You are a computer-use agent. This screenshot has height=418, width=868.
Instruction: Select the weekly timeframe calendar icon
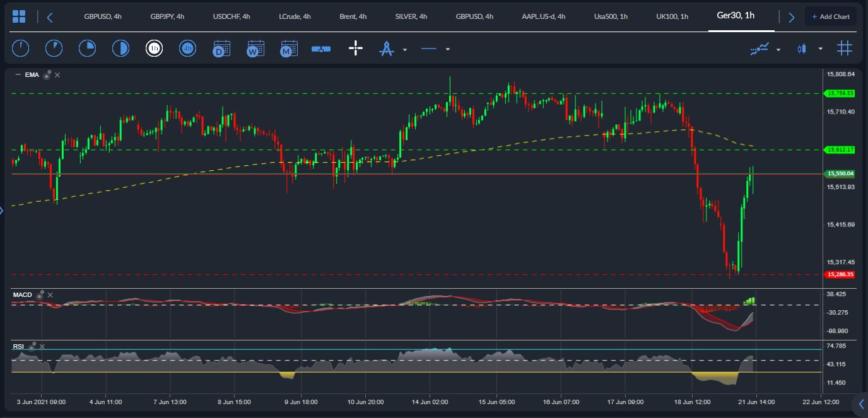pos(255,49)
